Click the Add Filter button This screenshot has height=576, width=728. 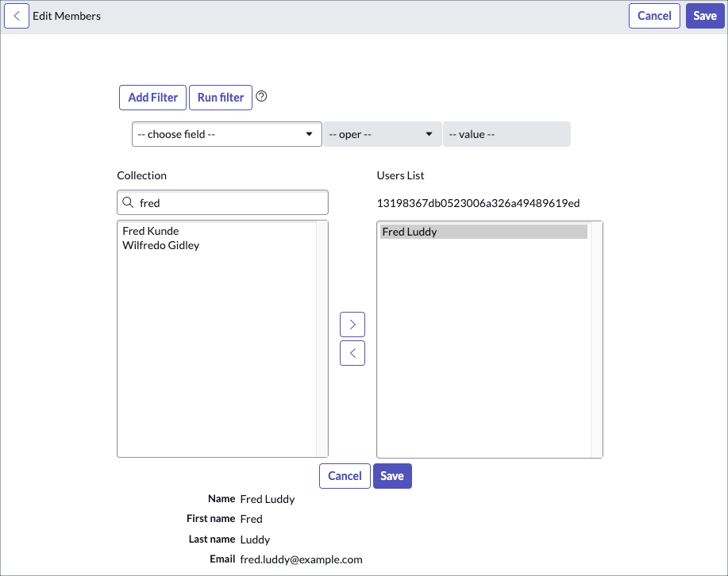click(x=152, y=97)
